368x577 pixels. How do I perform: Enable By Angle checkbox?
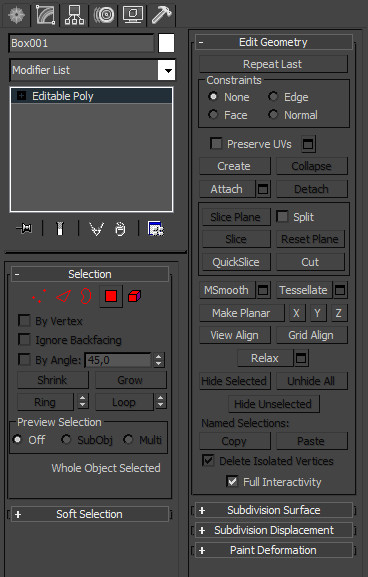24,359
